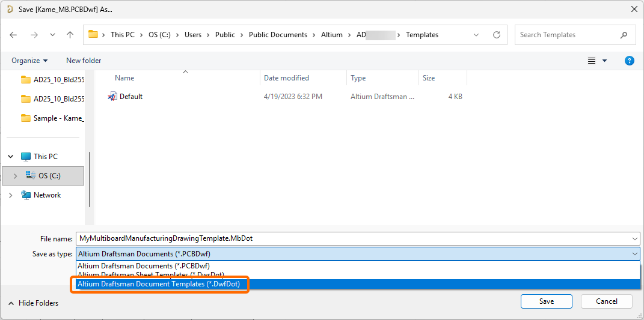The height and width of the screenshot is (320, 644).
Task: Sort files by Date modified column
Action: click(x=286, y=78)
